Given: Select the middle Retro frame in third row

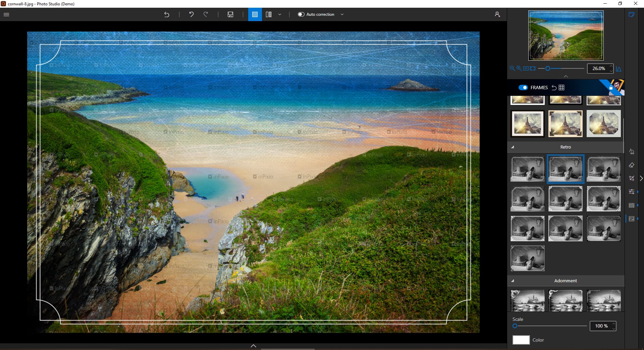Looking at the screenshot, I should (x=566, y=229).
